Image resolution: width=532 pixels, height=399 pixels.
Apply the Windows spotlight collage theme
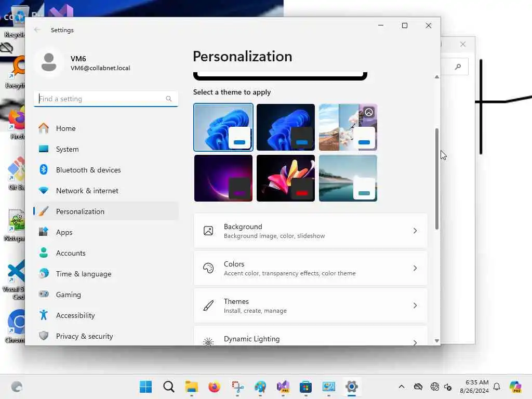click(348, 127)
